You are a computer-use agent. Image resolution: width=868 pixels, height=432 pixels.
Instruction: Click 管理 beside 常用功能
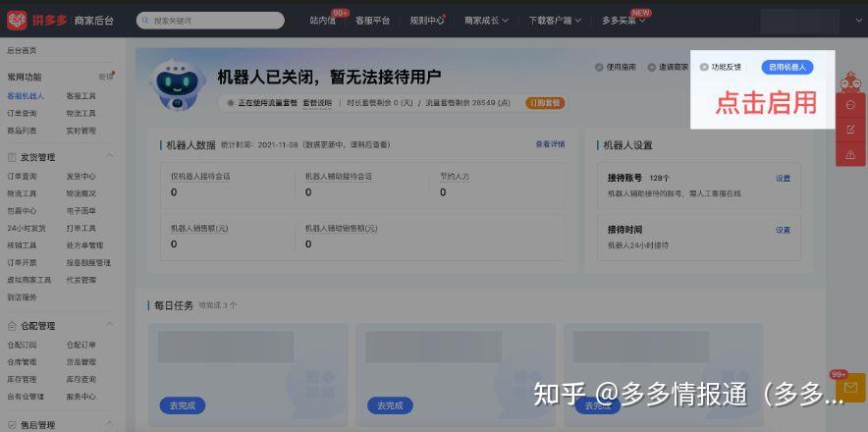point(106,77)
